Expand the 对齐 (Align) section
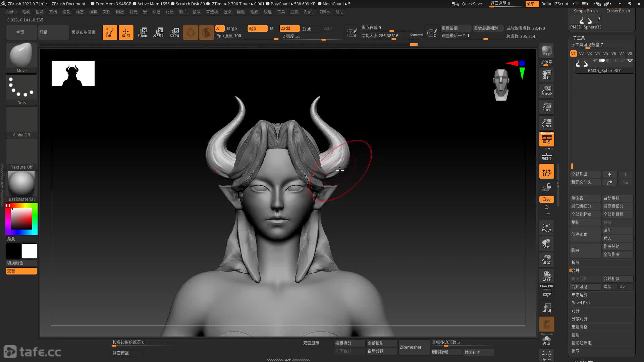Image resolution: width=644 pixels, height=362 pixels. point(576,311)
